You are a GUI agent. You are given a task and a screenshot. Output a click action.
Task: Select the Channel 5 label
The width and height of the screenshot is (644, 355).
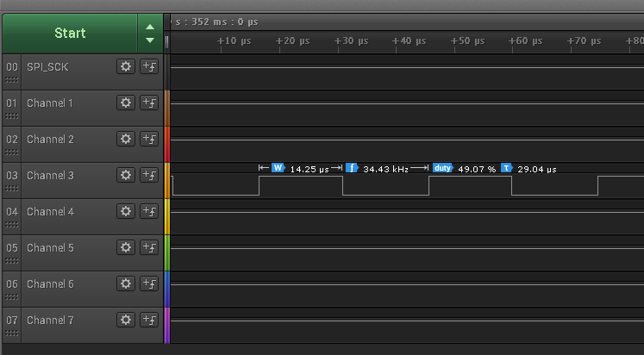(x=50, y=247)
